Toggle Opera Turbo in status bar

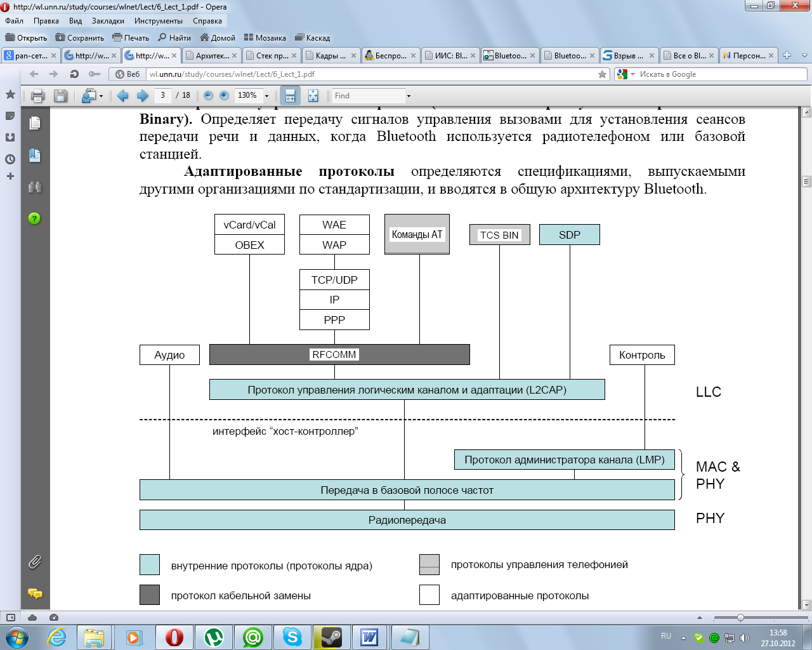(54, 617)
